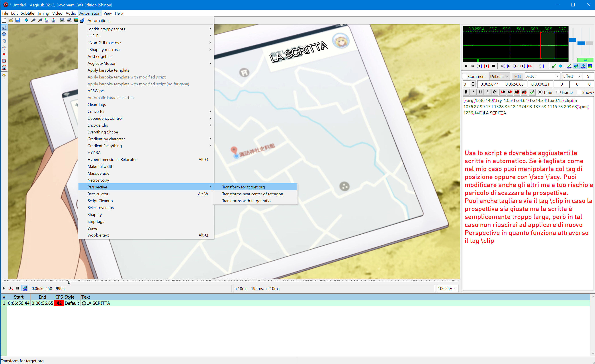Screen dimensions: 595x364
Task: Click the video seek bar slider
Action: point(69,282)
